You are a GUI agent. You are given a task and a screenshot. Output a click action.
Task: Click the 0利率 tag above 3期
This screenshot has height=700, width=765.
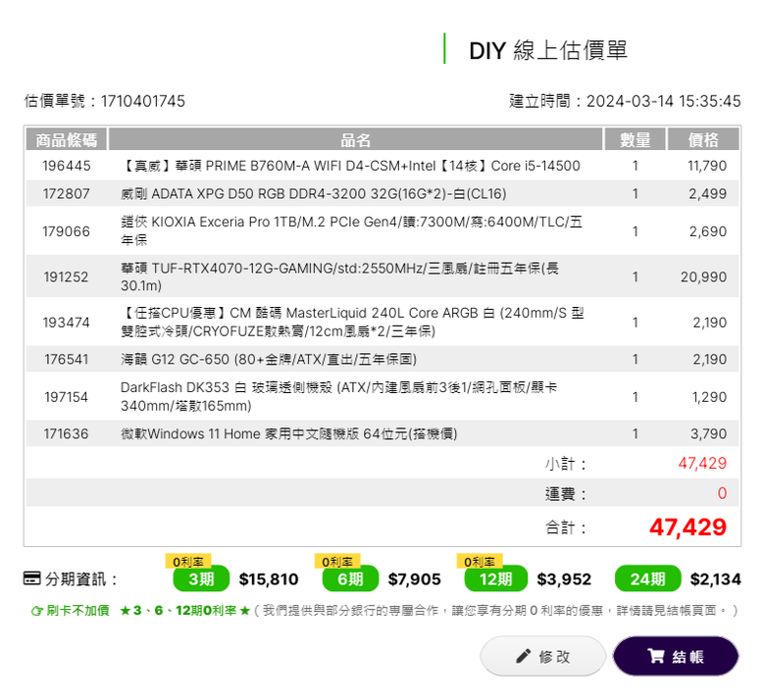coord(188,562)
